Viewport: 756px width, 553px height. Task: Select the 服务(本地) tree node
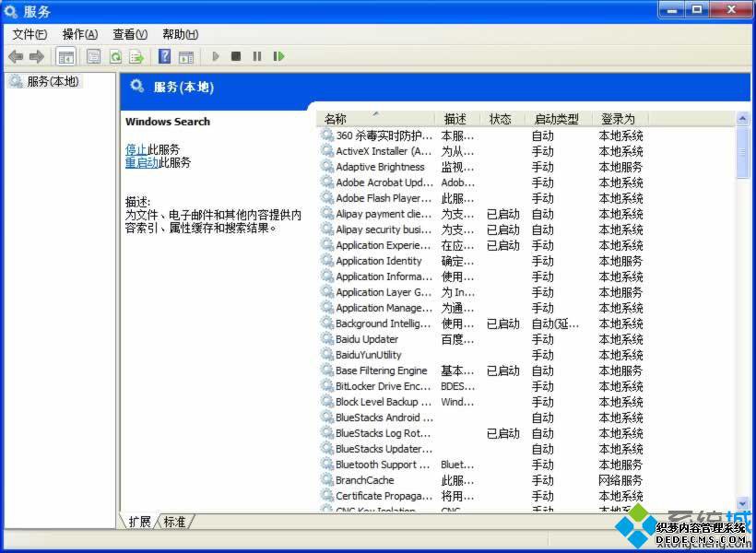pyautogui.click(x=44, y=81)
